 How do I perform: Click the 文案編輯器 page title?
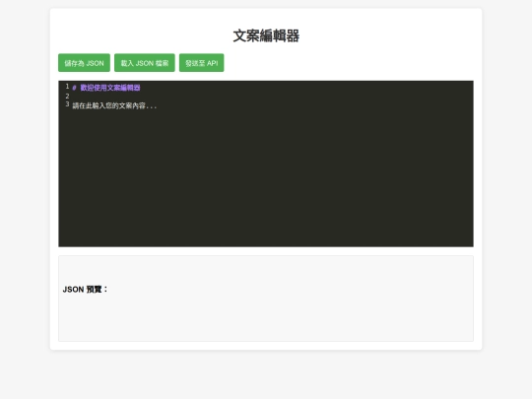coord(266,36)
